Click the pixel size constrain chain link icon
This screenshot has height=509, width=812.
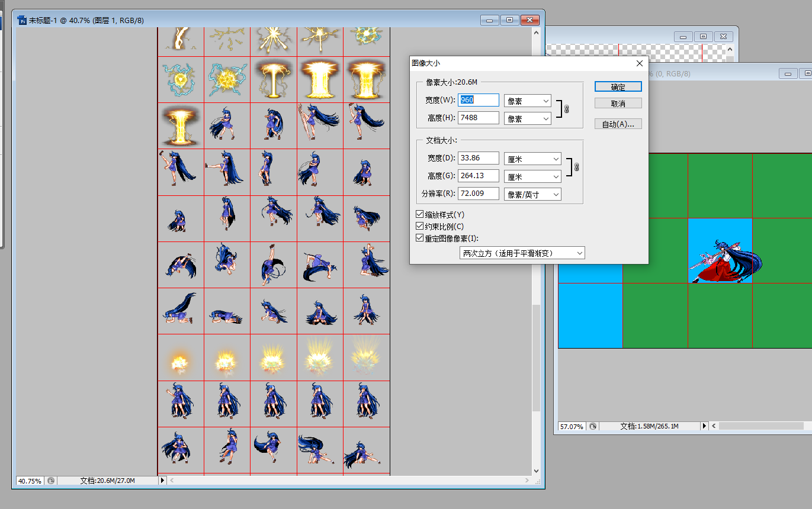tap(566, 109)
